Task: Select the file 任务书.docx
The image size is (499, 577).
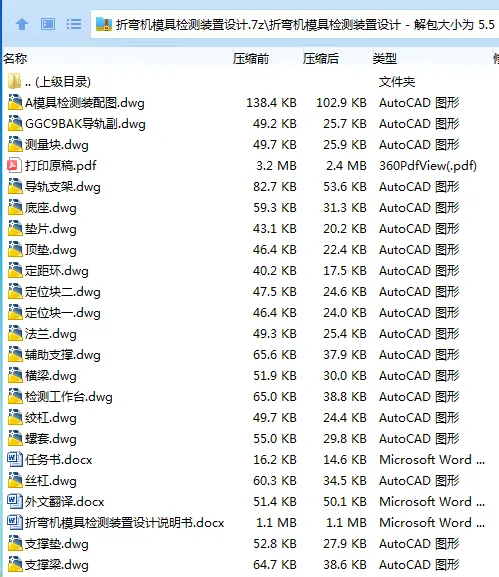Action: coord(59,459)
